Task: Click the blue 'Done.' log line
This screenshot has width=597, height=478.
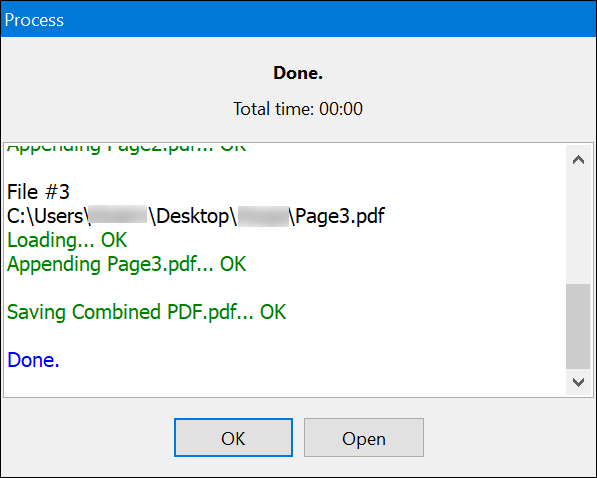Action: click(34, 360)
